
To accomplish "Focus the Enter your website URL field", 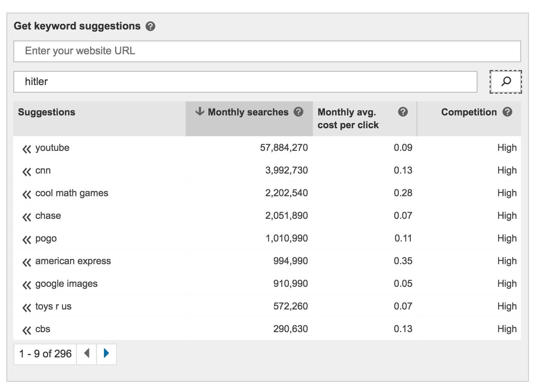I will [267, 51].
